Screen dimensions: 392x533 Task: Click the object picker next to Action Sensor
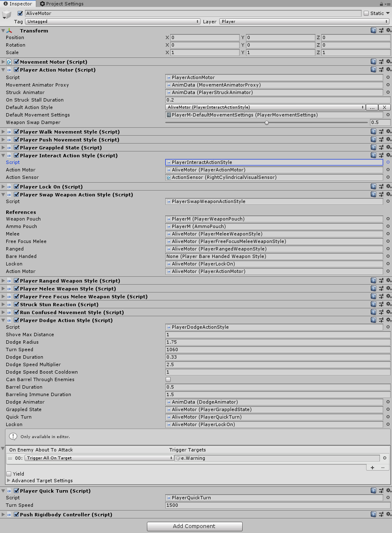coord(387,177)
